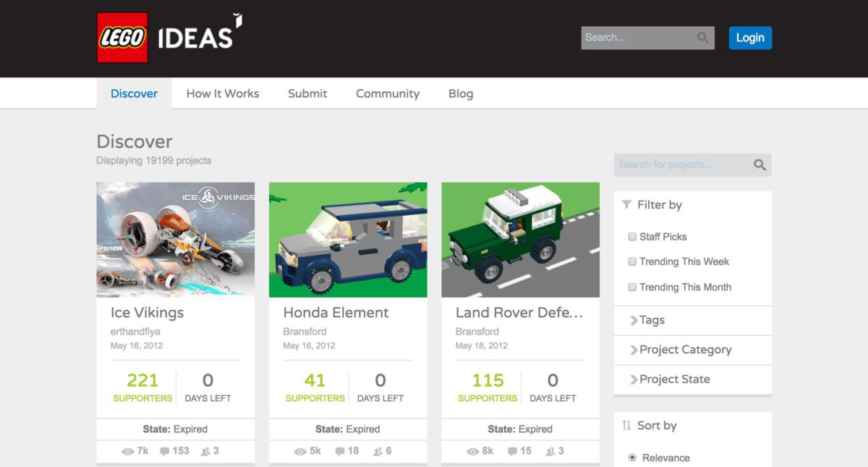
Task: Go to the Community tab
Action: coord(387,93)
